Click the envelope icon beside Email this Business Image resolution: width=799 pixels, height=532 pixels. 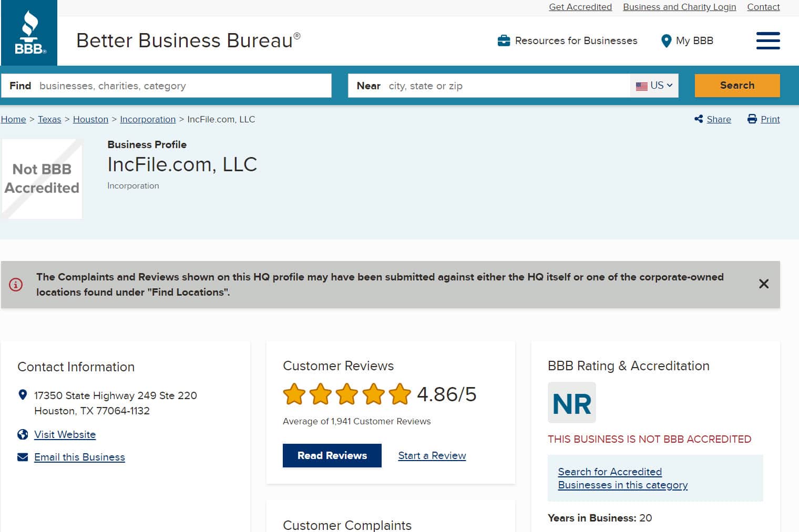pos(23,457)
